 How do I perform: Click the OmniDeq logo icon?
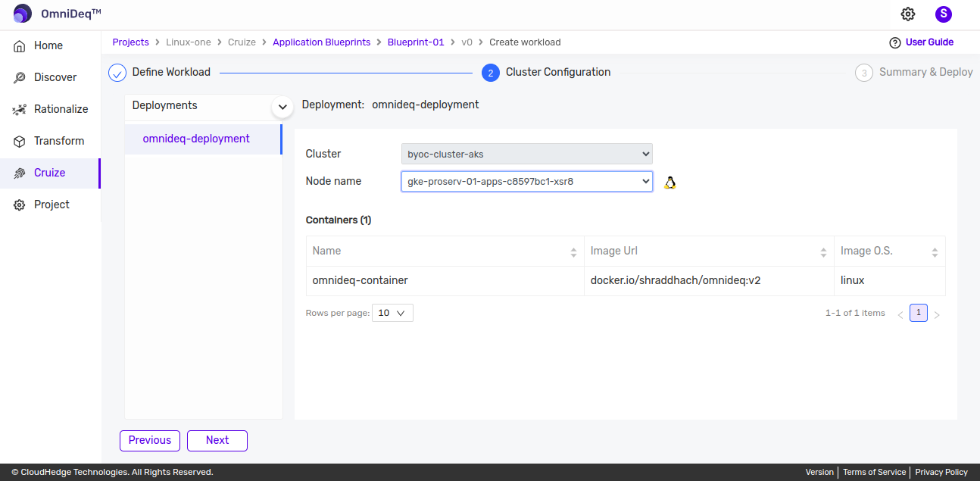23,14
